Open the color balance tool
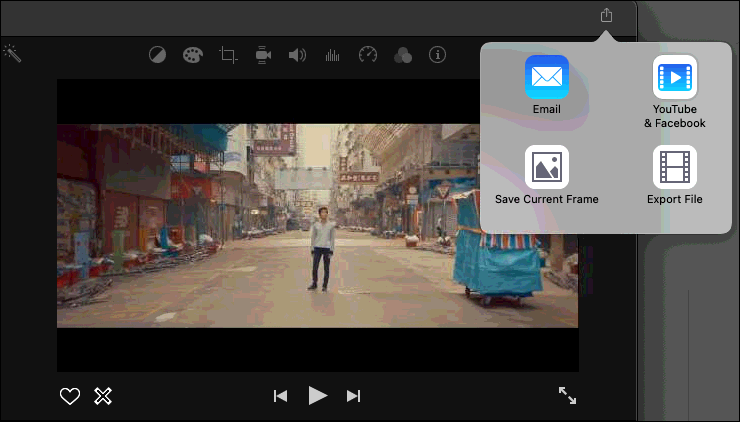The width and height of the screenshot is (740, 422). 158,55
